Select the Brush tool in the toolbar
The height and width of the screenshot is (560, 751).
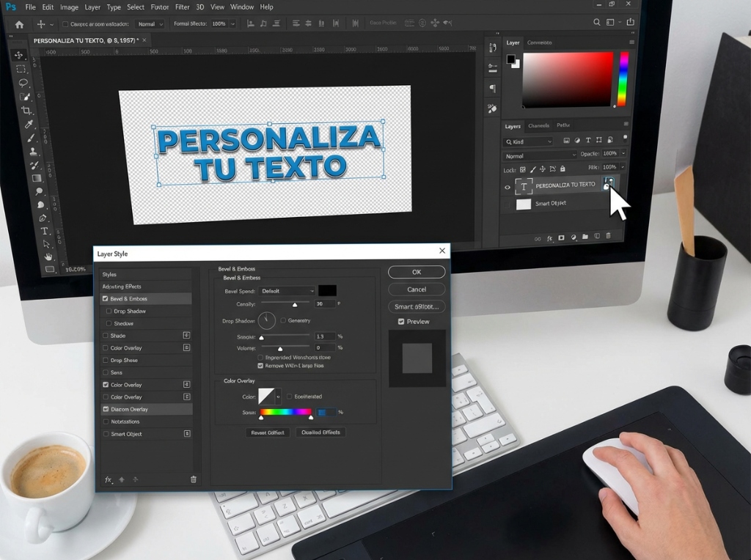31,139
